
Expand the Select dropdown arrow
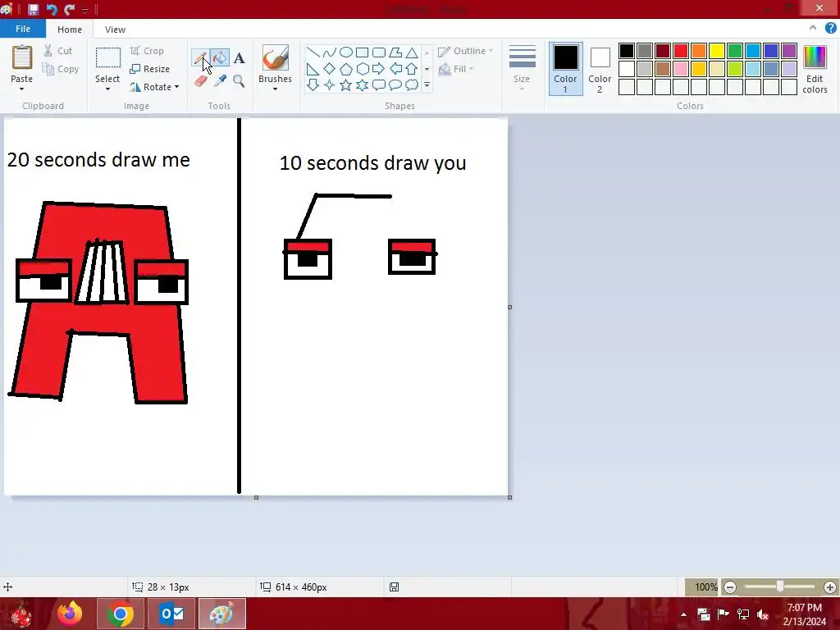point(107,89)
